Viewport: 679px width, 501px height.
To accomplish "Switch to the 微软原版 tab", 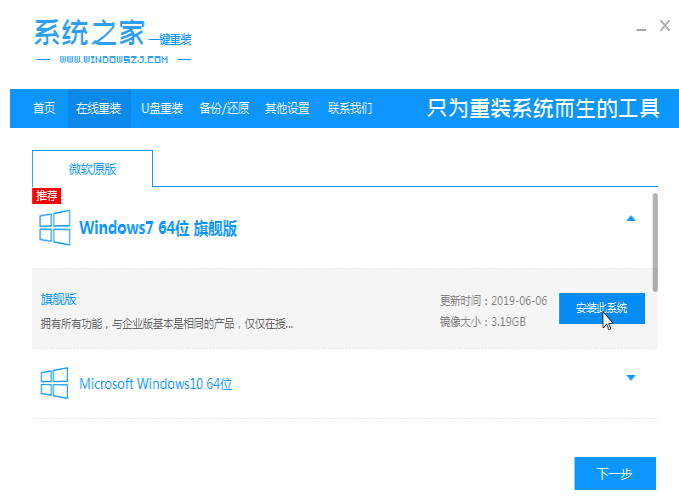I will pos(92,169).
